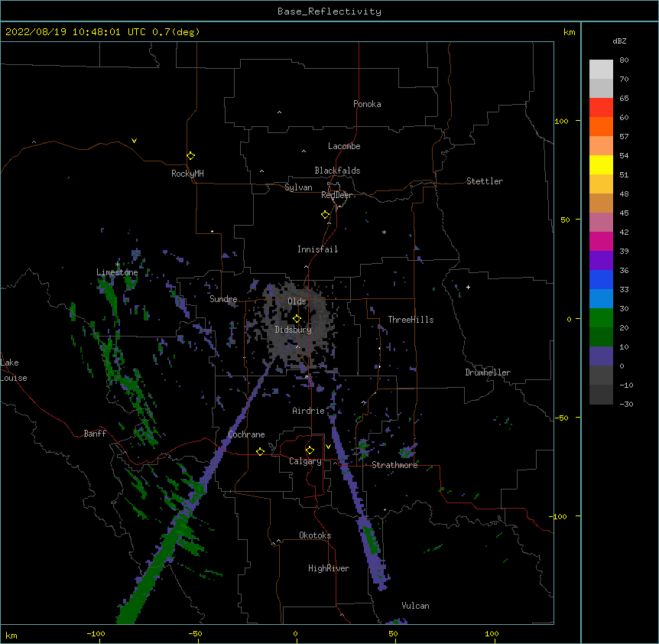The height and width of the screenshot is (644, 659).
Task: Click the Calgary city label
Action: click(306, 461)
